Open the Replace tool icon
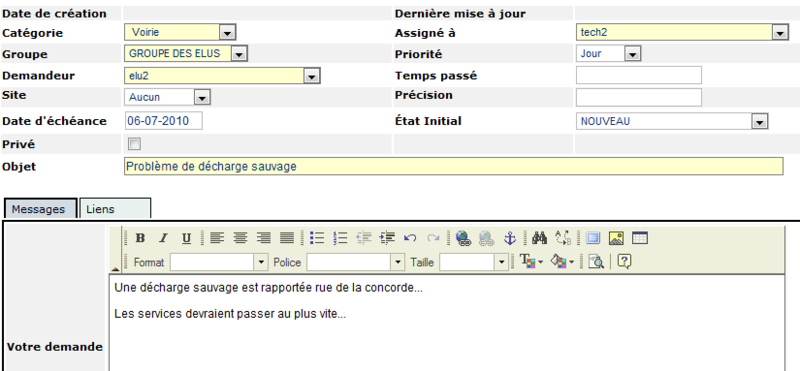This screenshot has width=800, height=371. [x=563, y=238]
